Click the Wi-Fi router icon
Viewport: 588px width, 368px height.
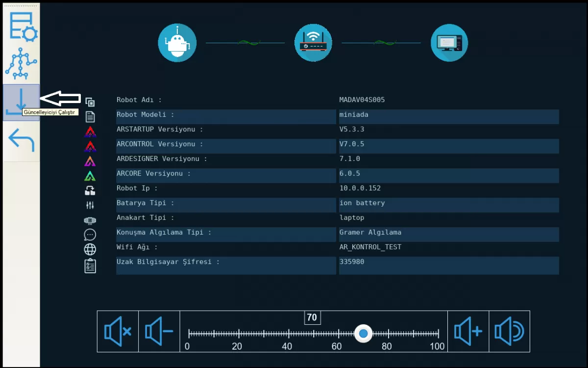(313, 43)
